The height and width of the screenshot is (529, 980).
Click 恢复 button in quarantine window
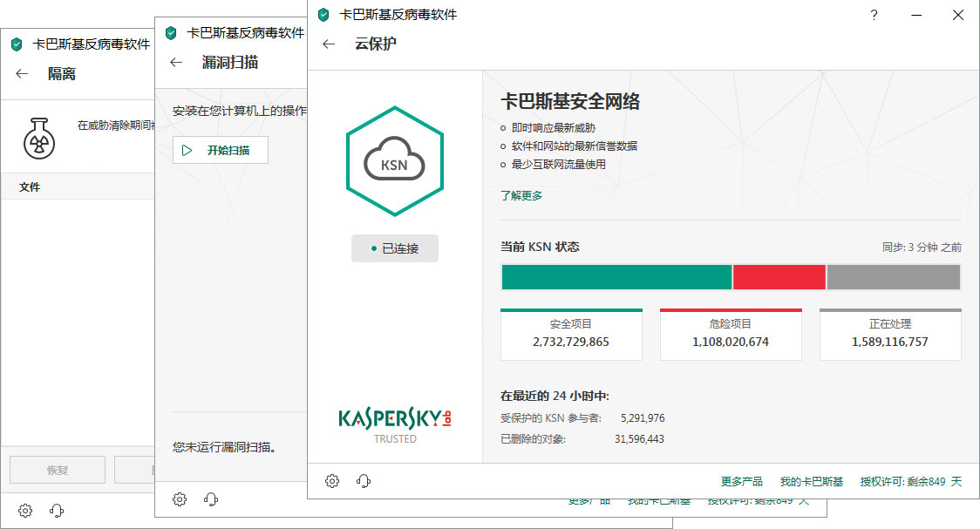(x=58, y=470)
